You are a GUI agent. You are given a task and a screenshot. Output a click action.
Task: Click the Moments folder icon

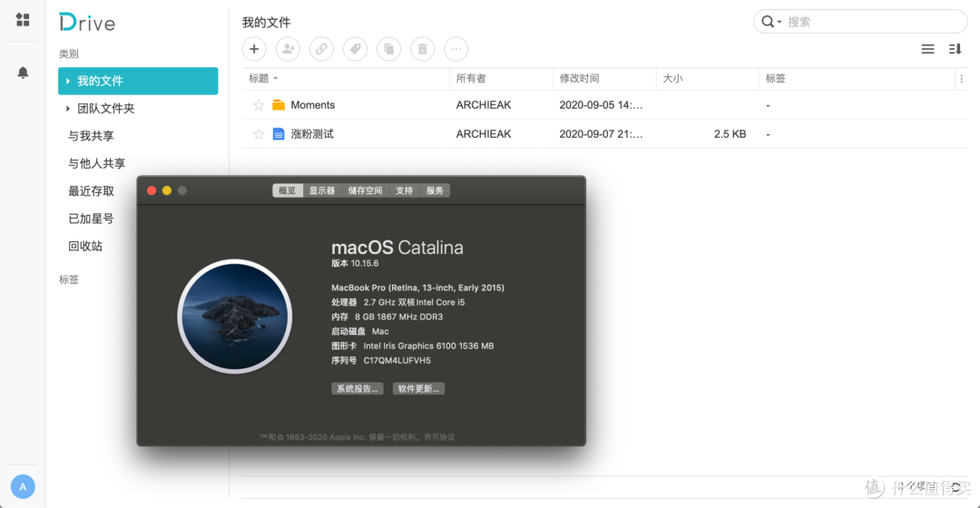pos(279,105)
